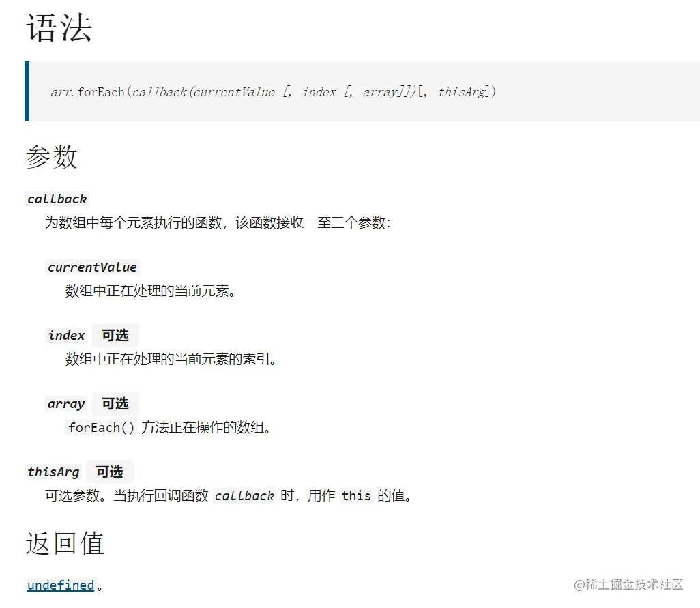
Task: Select the thisArg parameter term
Action: point(54,472)
